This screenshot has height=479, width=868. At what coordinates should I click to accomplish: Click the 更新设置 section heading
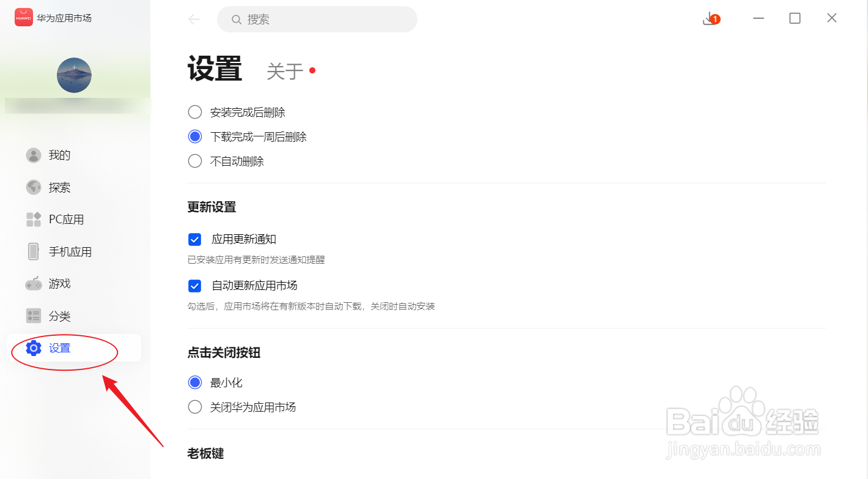click(x=211, y=207)
